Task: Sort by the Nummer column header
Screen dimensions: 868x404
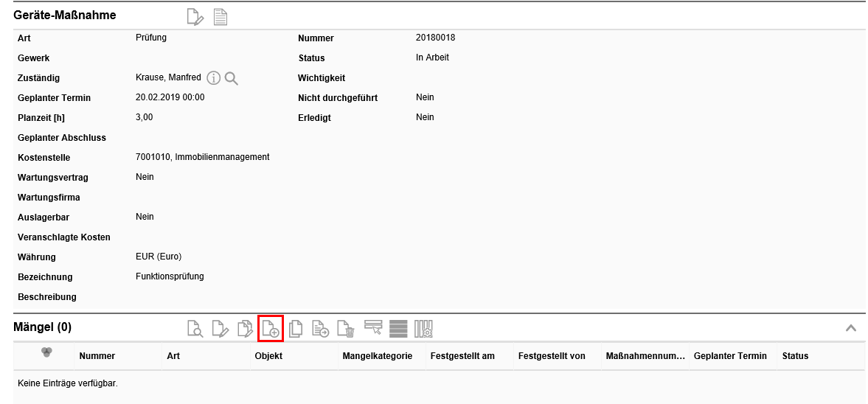Action: 97,356
